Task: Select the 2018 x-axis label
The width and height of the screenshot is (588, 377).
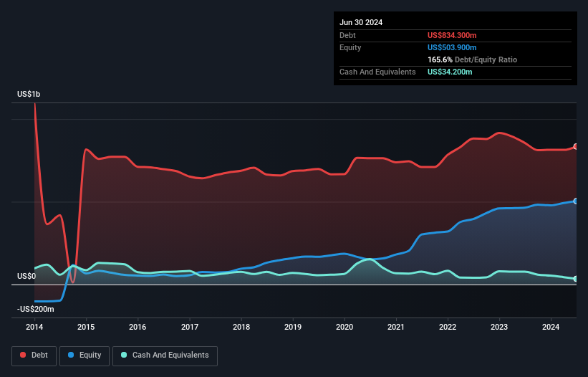Action: tap(241, 327)
